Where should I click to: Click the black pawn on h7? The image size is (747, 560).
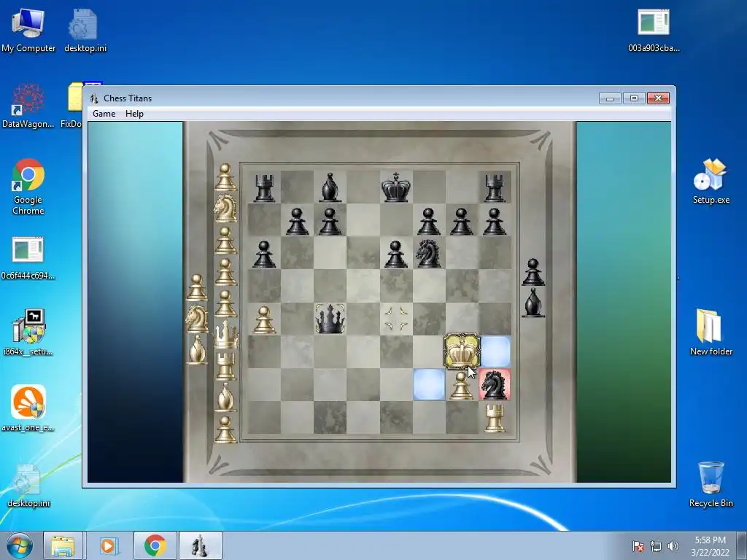[x=495, y=222]
